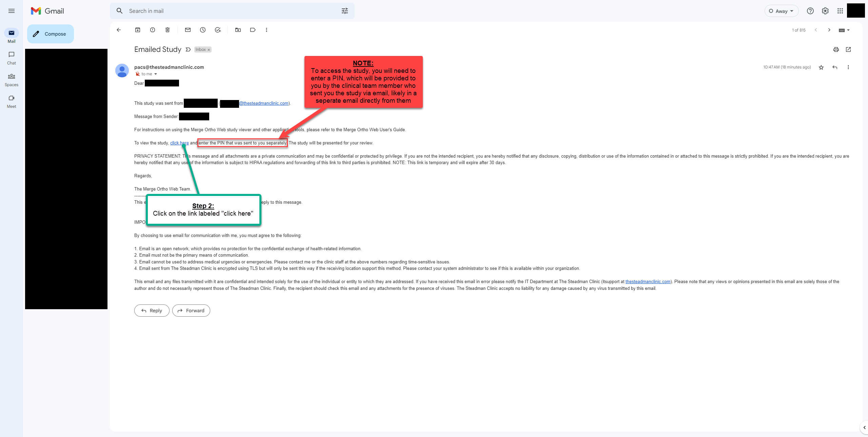Mark email as unread
Screen dimensions: 868x437
pos(188,30)
